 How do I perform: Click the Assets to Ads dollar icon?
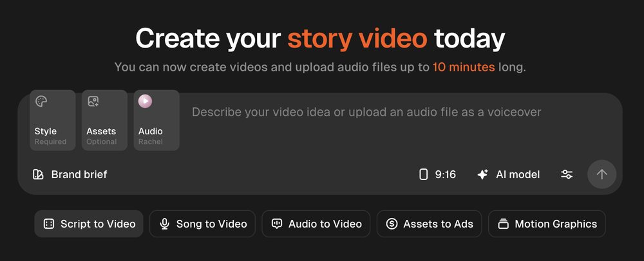(x=392, y=224)
